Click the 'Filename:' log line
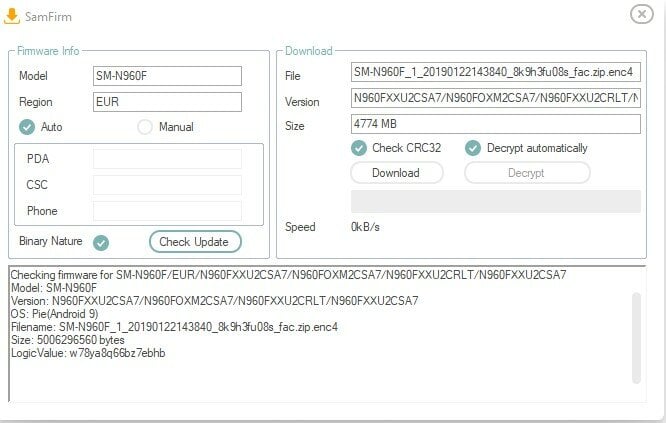 point(175,327)
